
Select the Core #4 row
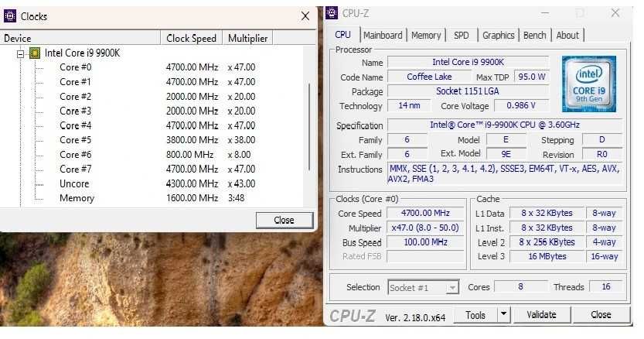coord(76,125)
